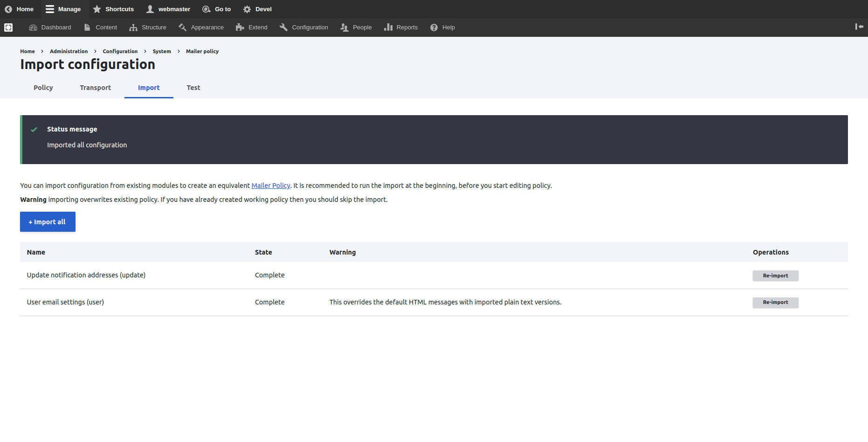Click the System breadcrumb link

[x=162, y=51]
